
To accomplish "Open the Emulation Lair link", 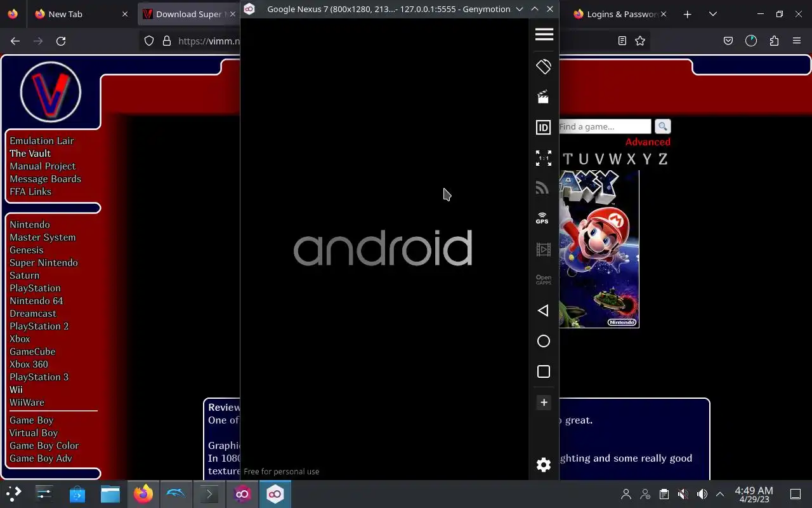I will point(42,140).
